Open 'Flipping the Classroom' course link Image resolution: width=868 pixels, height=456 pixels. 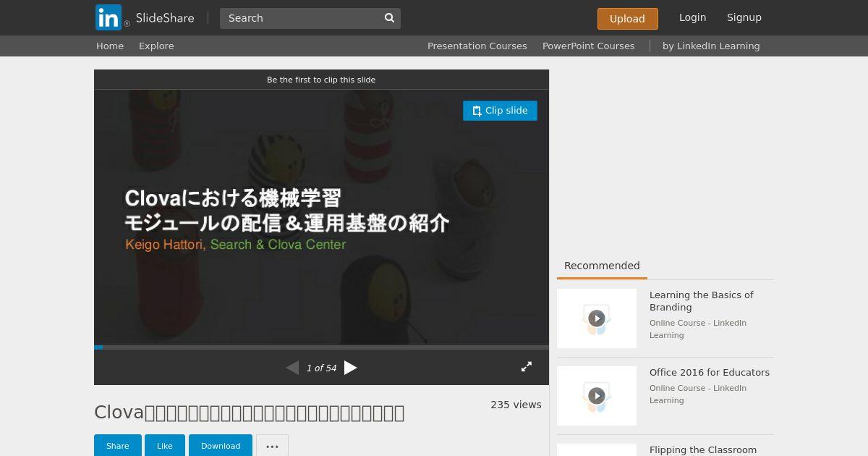703,449
